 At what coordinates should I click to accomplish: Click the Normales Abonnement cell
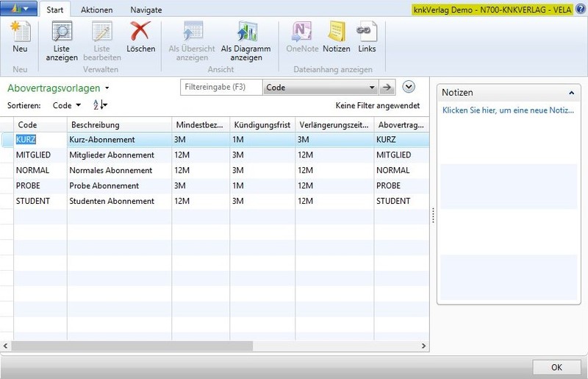point(119,170)
